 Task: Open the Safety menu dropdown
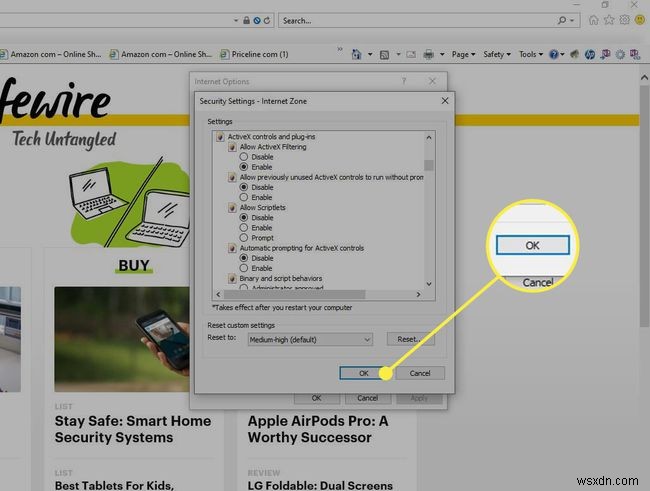(497, 54)
